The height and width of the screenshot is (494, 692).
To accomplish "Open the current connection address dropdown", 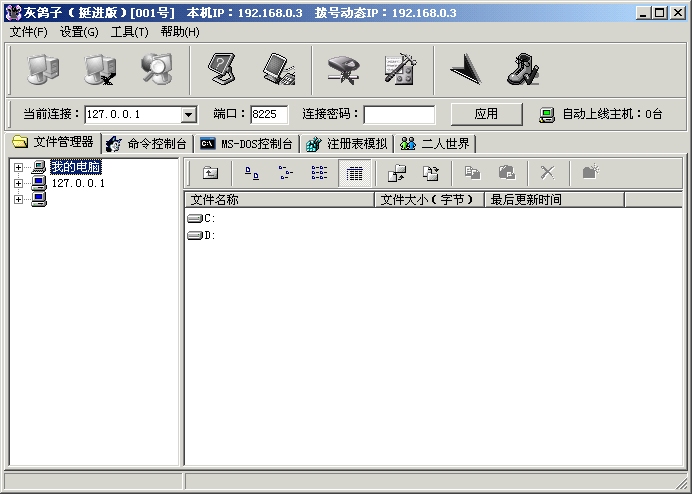I will coord(188,115).
